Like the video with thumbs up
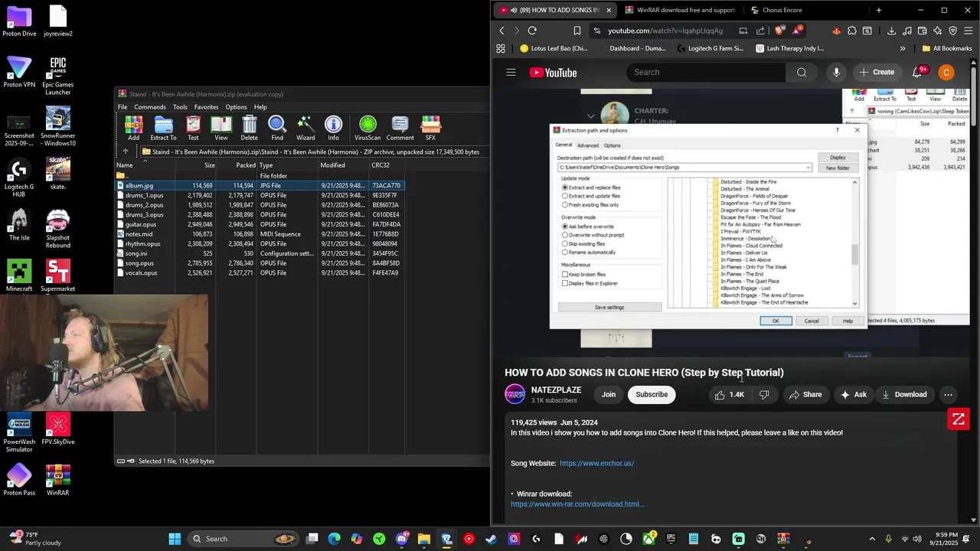Viewport: 980px width, 551px height. pyautogui.click(x=728, y=395)
